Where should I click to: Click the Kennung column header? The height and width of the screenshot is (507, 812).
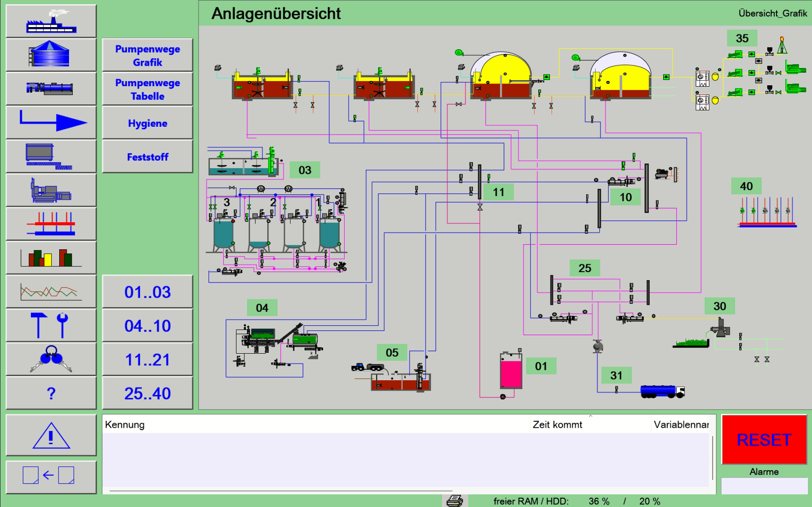point(125,425)
